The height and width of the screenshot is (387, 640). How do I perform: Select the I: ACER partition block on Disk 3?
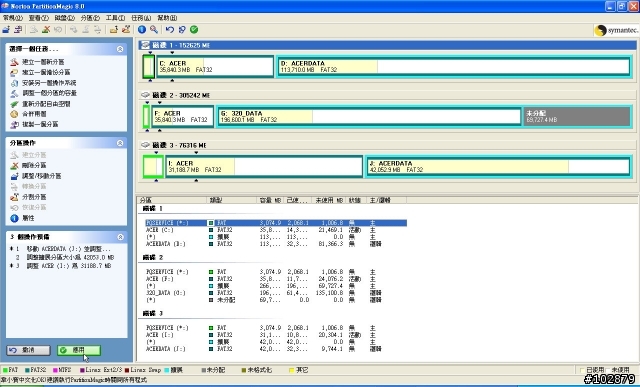(x=264, y=166)
